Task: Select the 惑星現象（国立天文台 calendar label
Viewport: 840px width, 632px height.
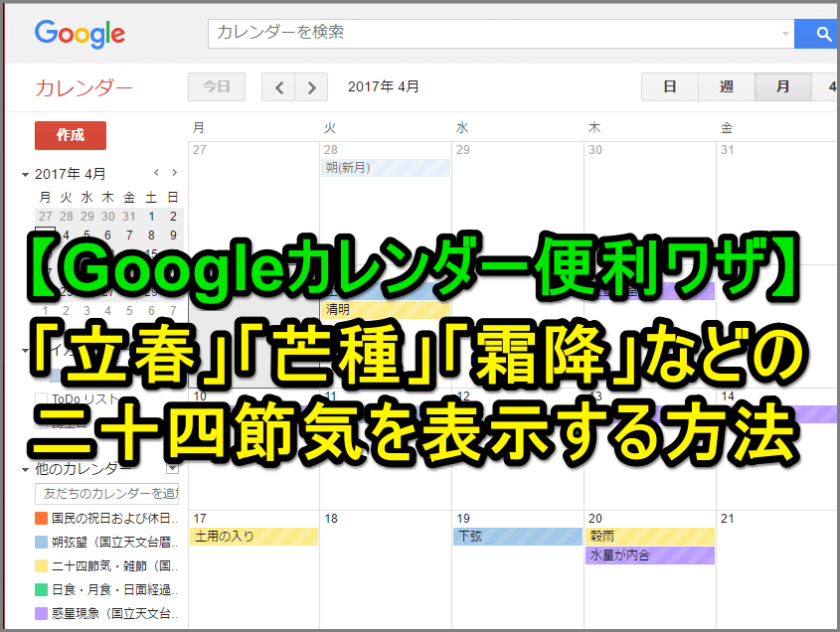Action: click(x=114, y=613)
